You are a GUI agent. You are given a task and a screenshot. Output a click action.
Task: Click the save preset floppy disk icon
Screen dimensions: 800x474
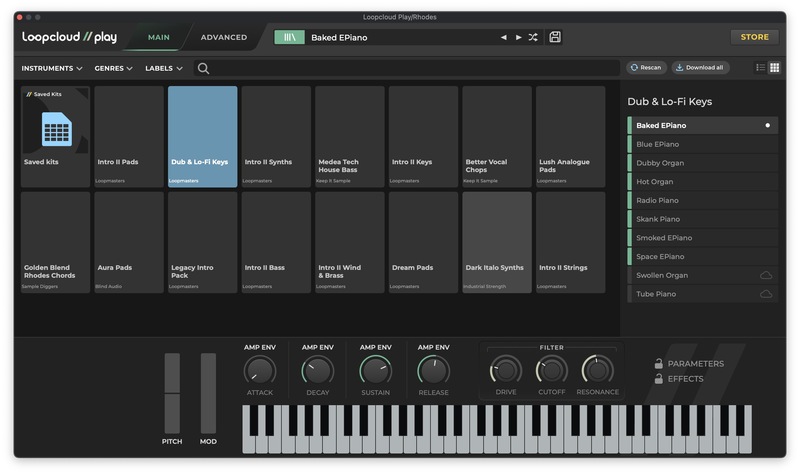[x=555, y=37]
